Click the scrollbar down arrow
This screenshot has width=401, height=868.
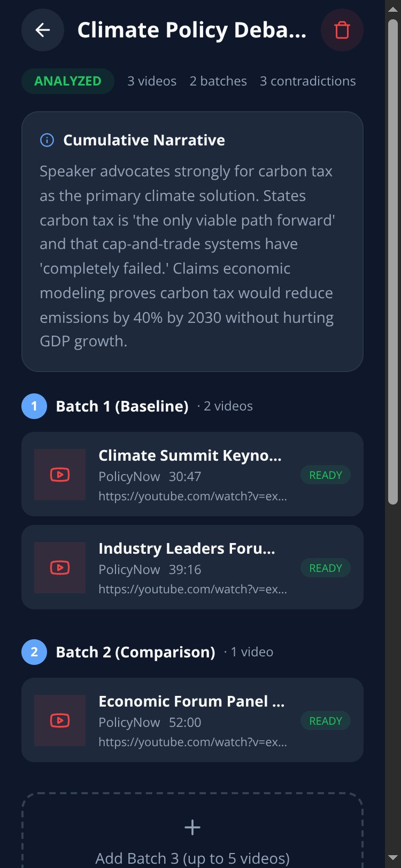click(x=393, y=858)
